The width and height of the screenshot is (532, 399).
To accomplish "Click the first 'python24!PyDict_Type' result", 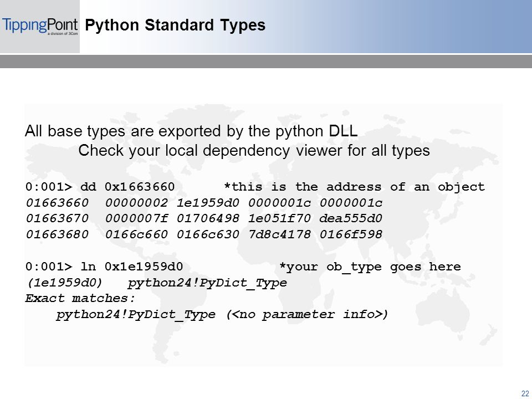I will pos(207,283).
